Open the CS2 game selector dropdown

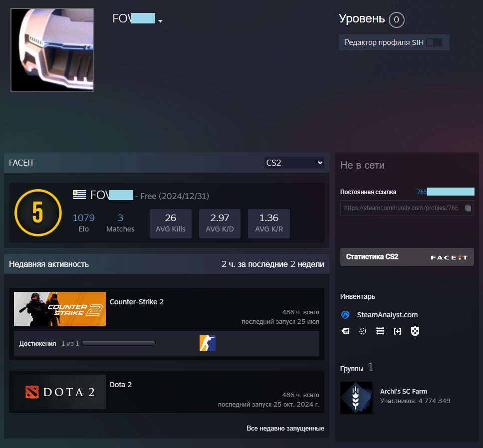click(x=294, y=163)
